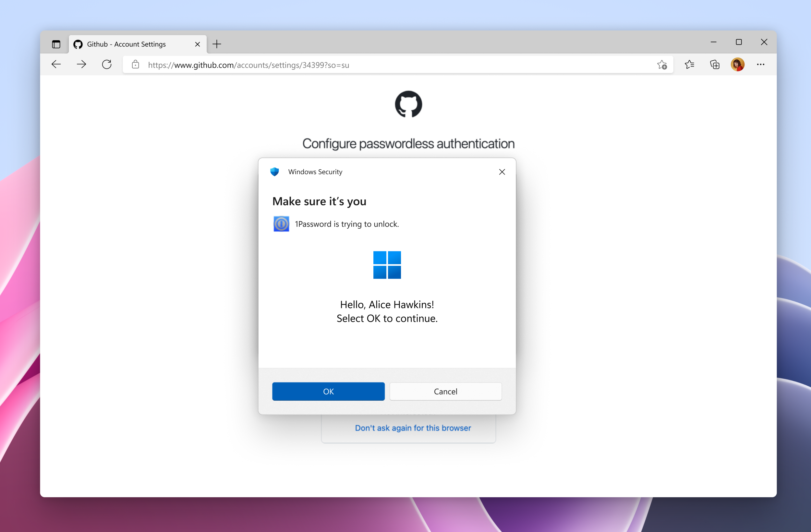Cancel the 1Password unlock request

tap(446, 391)
